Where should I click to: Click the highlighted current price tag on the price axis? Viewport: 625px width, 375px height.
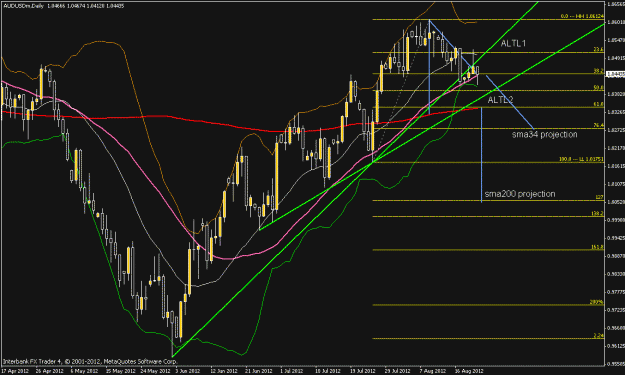[x=615, y=74]
